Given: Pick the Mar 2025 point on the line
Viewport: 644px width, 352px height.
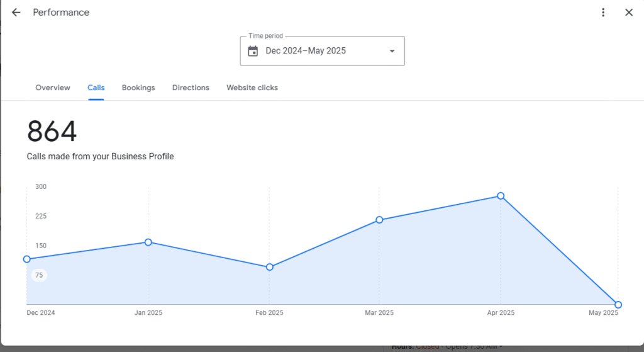Looking at the screenshot, I should pos(379,220).
